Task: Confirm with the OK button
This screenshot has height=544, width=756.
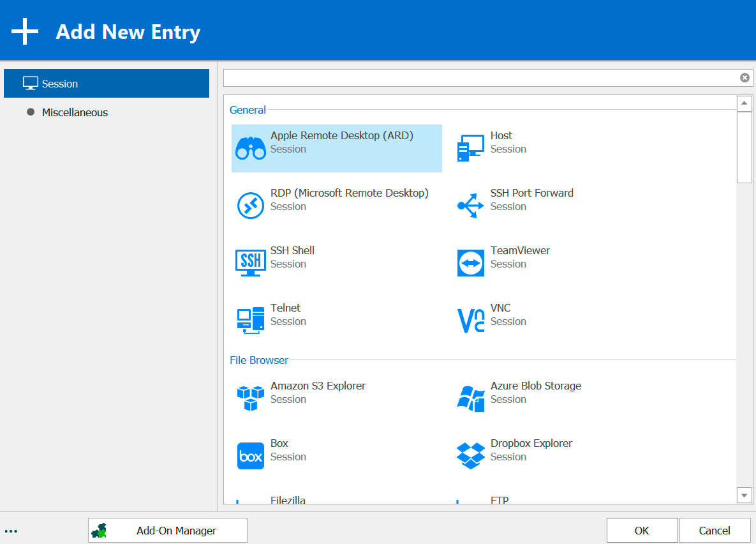Action: [x=642, y=531]
